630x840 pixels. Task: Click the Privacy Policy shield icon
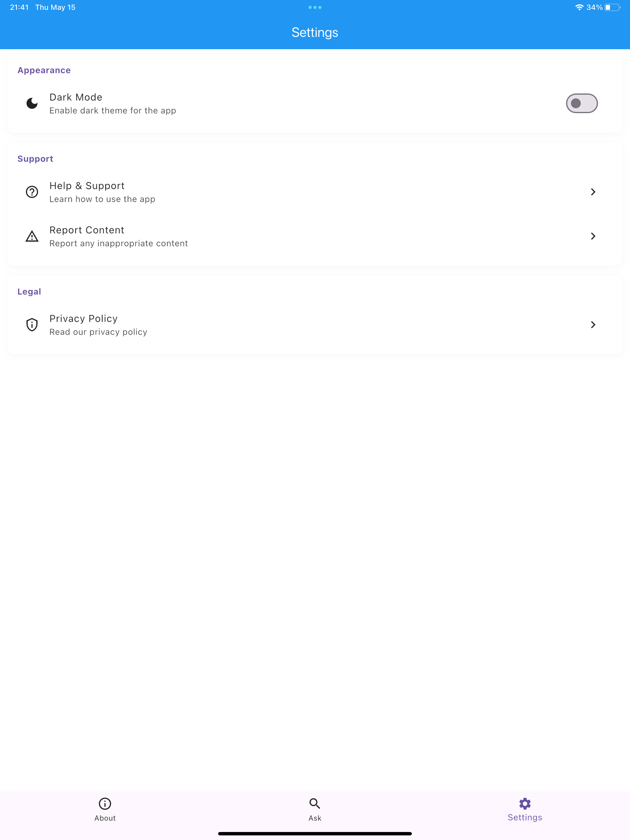click(x=32, y=325)
